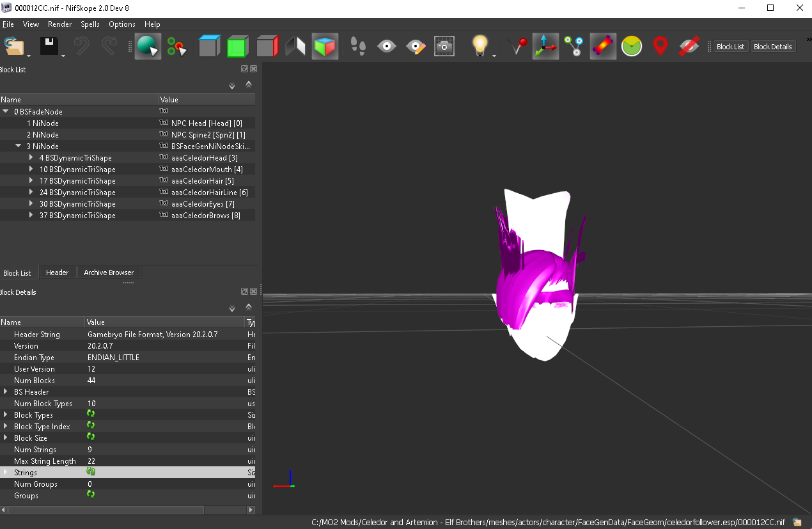Click the red map pin icon
The height and width of the screenshot is (529, 812).
660,46
